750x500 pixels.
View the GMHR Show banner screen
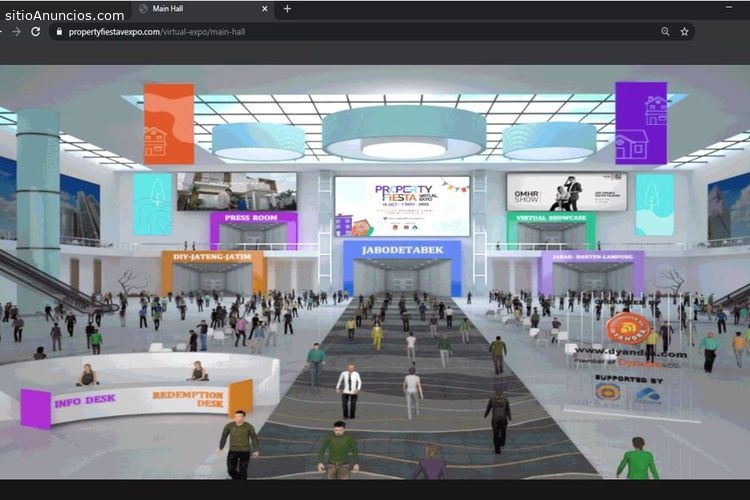(566, 192)
